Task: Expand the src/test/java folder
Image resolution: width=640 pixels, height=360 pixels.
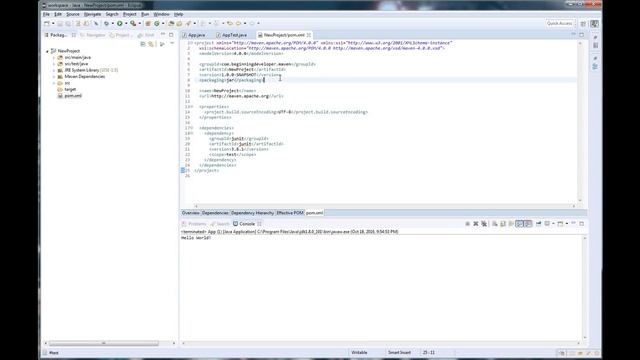Action: [53, 64]
